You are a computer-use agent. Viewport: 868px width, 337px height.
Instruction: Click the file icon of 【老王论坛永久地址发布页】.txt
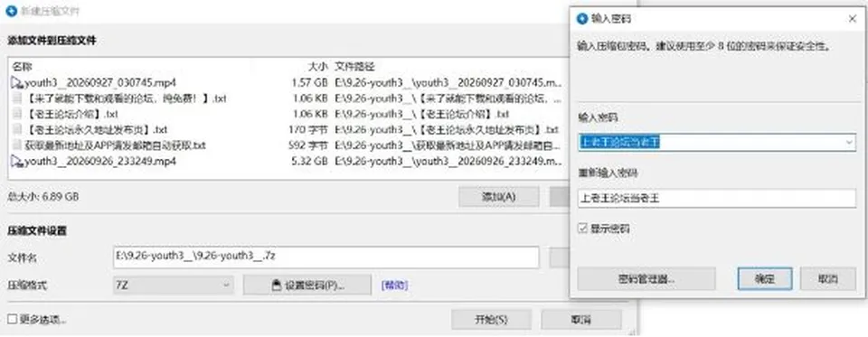point(17,130)
